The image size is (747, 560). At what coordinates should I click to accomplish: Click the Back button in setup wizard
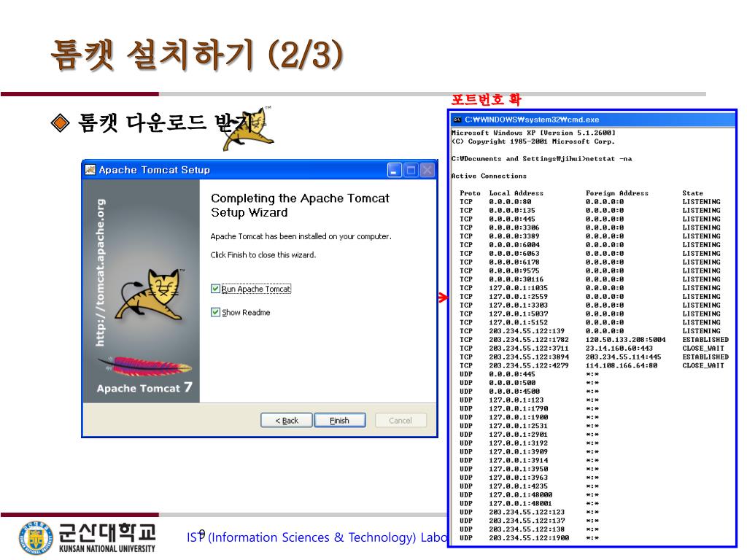click(x=286, y=421)
